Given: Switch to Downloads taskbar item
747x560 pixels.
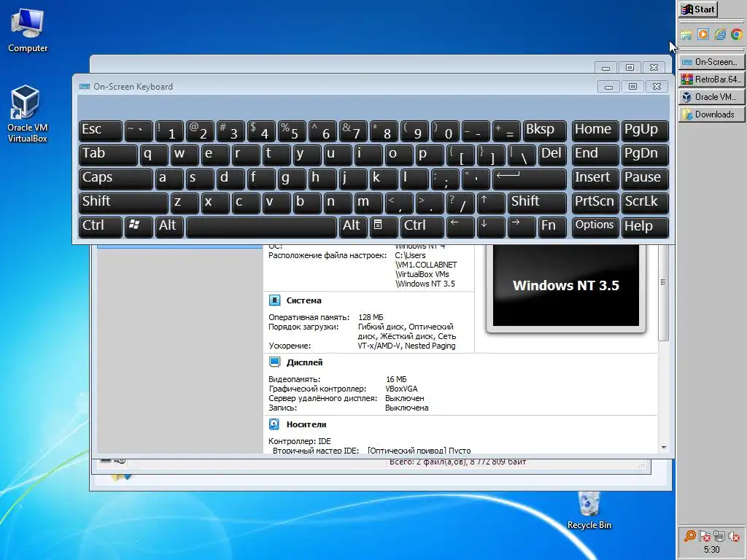Looking at the screenshot, I should point(711,114).
